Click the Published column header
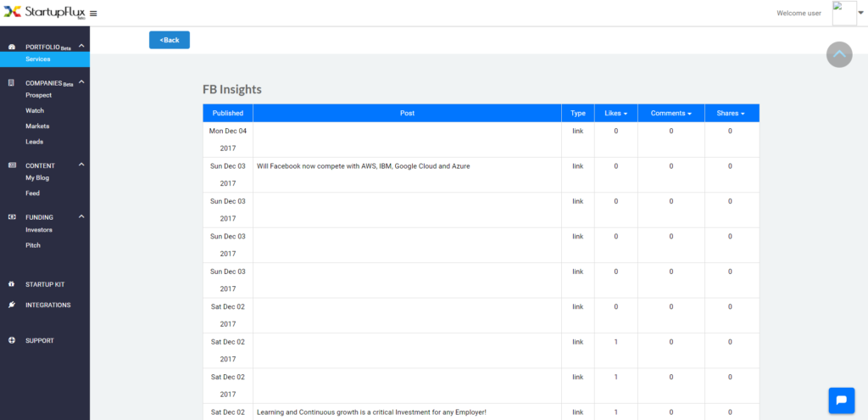Viewport: 868px width, 420px height. 228,113
